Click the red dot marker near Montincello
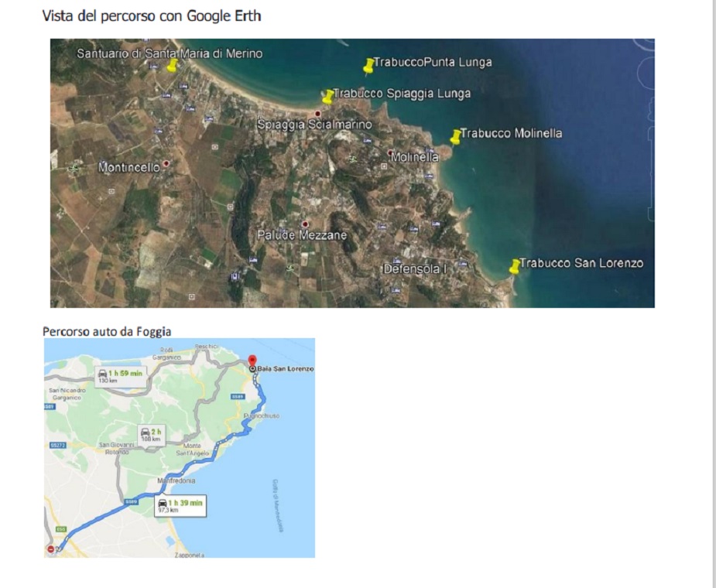Image resolution: width=716 pixels, height=588 pixels. 166,163
